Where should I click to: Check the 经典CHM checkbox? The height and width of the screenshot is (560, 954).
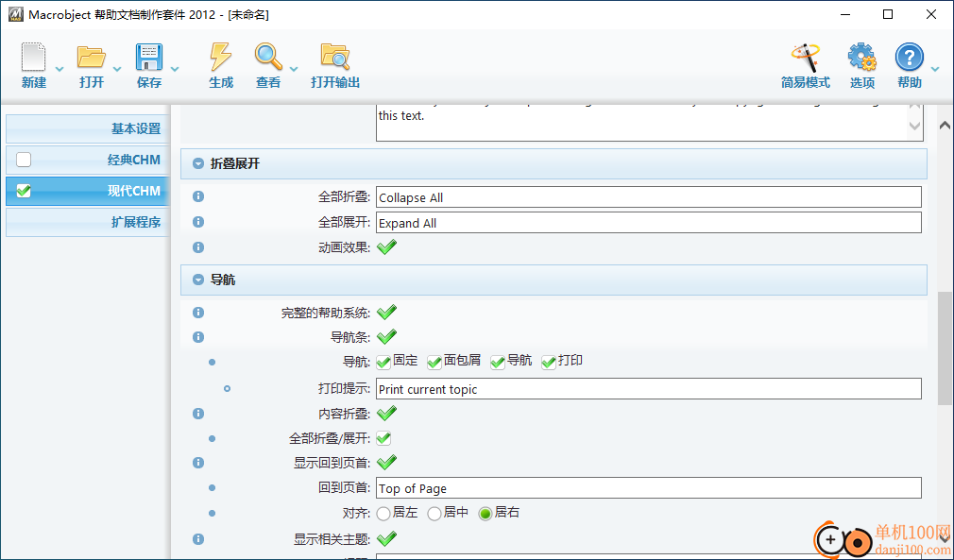(23, 160)
